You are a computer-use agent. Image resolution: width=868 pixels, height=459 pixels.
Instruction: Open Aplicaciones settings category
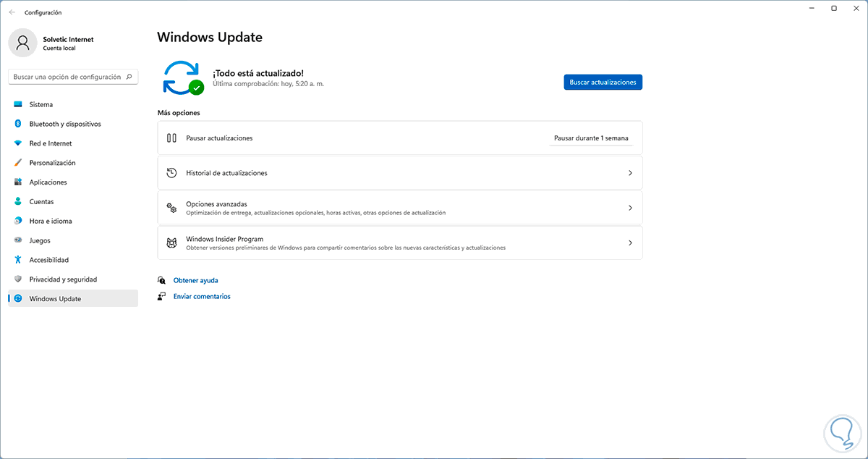(73, 182)
